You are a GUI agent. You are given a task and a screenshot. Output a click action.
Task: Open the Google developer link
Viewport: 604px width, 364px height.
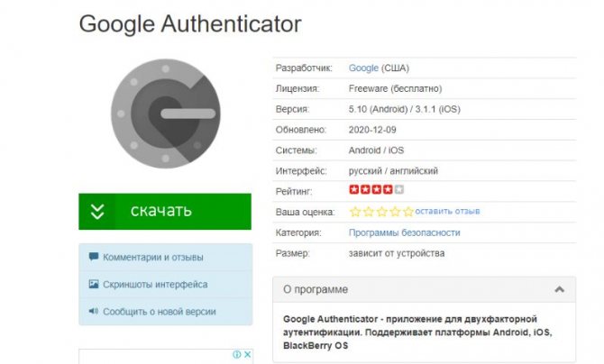[x=363, y=68]
